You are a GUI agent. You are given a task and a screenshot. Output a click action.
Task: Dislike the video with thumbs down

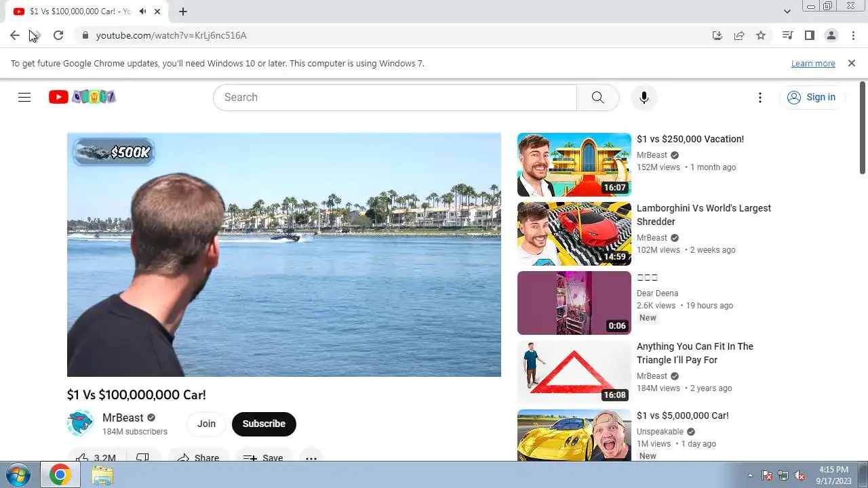(144, 457)
